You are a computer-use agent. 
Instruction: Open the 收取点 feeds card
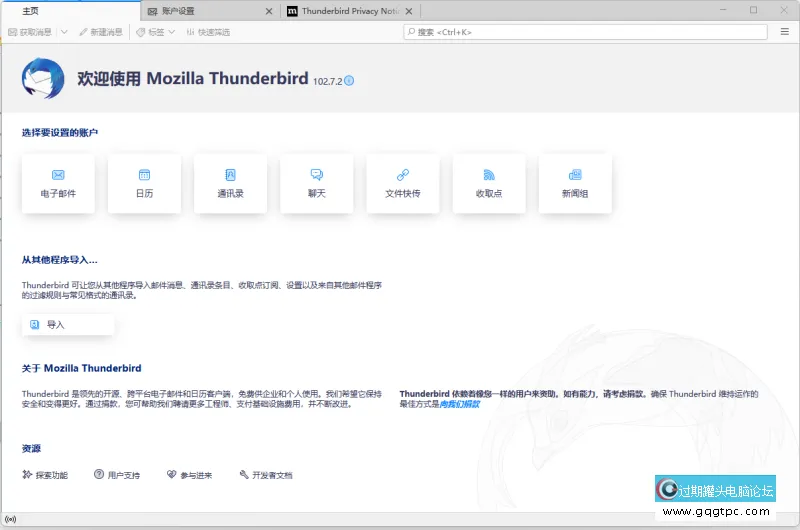point(489,184)
